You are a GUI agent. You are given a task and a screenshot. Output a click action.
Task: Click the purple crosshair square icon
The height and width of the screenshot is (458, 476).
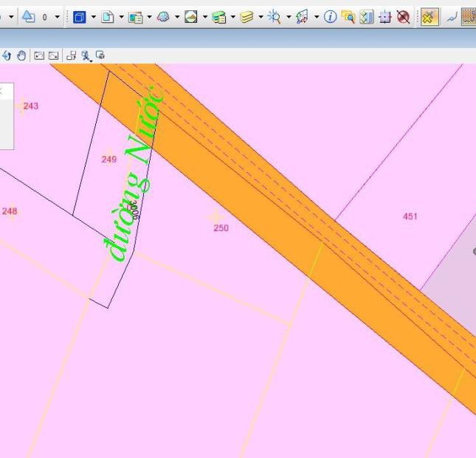pos(385,17)
